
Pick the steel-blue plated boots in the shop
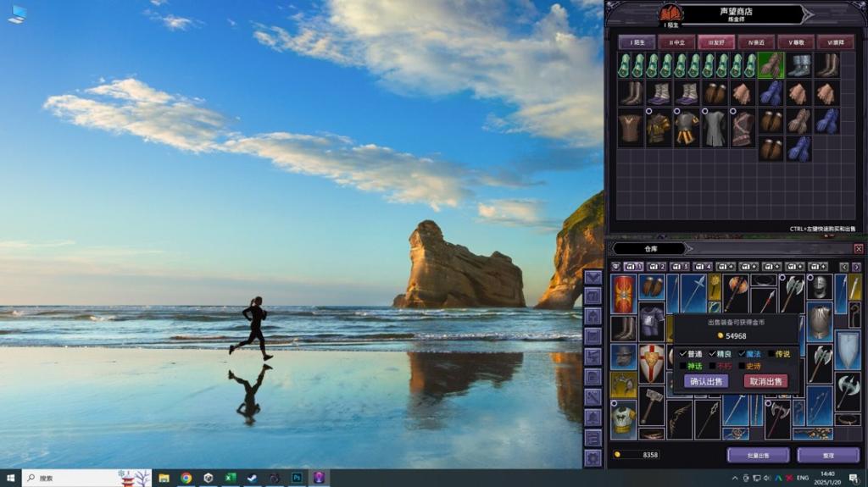pyautogui.click(x=798, y=65)
